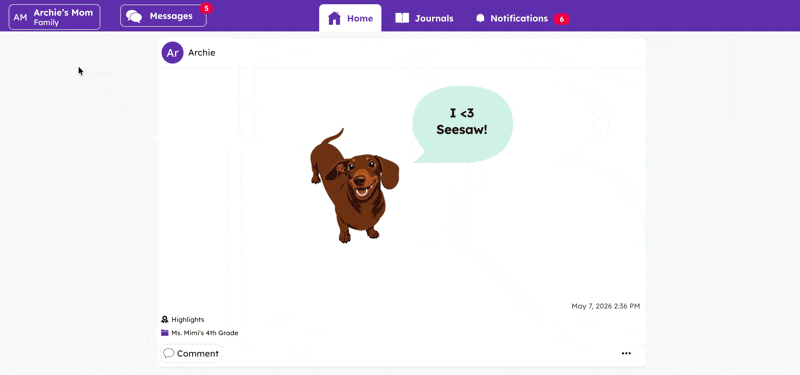The height and width of the screenshot is (375, 800).
Task: Click the Comment button
Action: coord(191,353)
